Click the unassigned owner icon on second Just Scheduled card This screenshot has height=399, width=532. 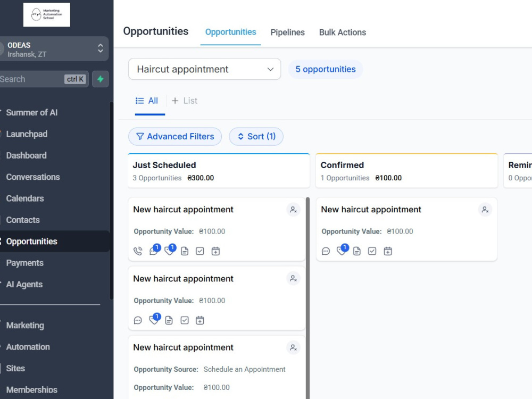tap(293, 279)
